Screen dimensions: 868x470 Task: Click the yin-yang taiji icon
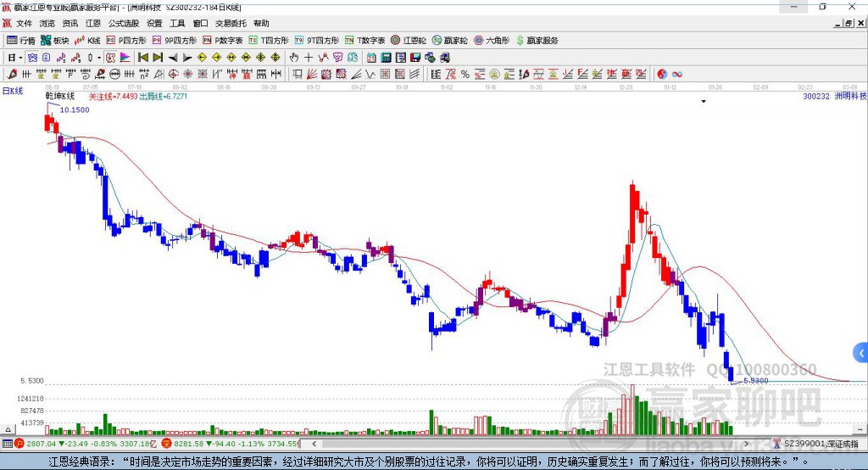click(662, 75)
